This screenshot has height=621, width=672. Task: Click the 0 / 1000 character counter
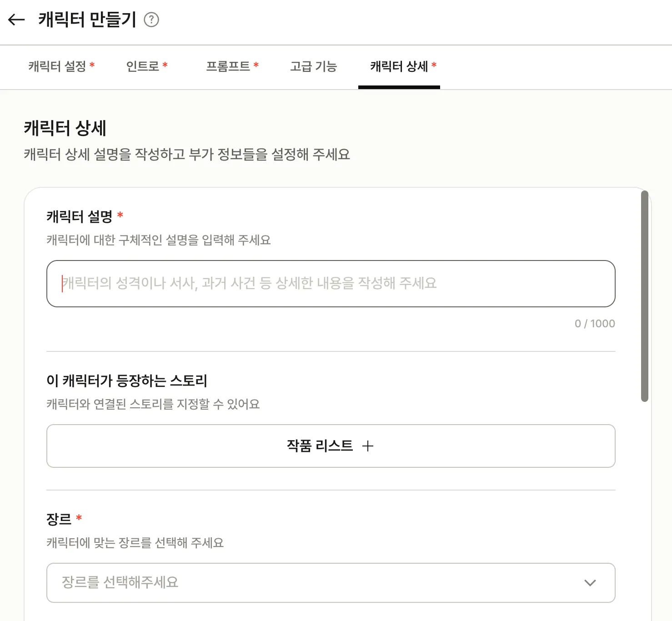point(594,324)
